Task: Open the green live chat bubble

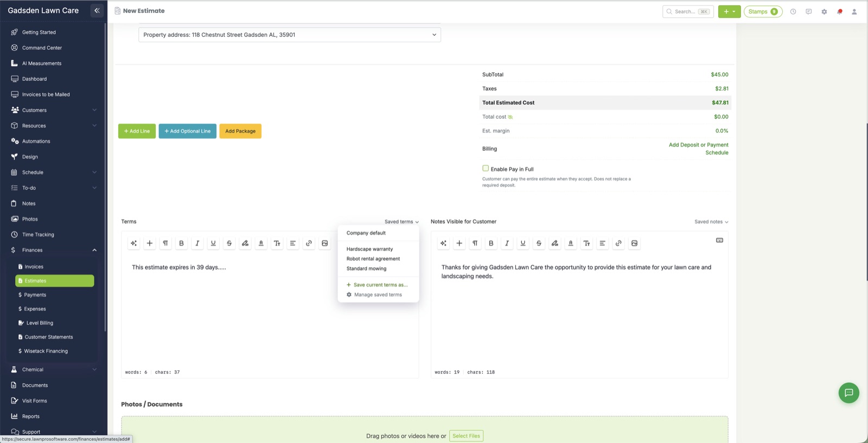Action: tap(849, 393)
